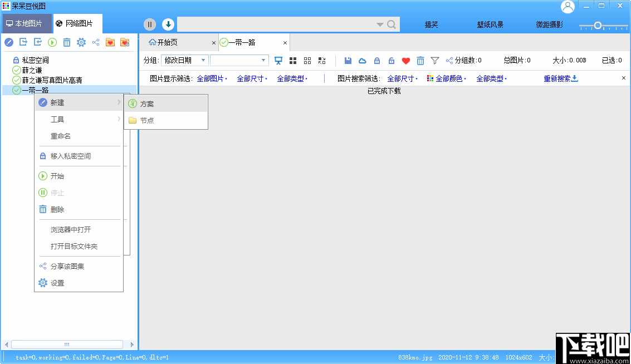Viewport: 631px width, 364px height.
Task: Open the 全部颜色 color filter dropdown
Action: 449,79
